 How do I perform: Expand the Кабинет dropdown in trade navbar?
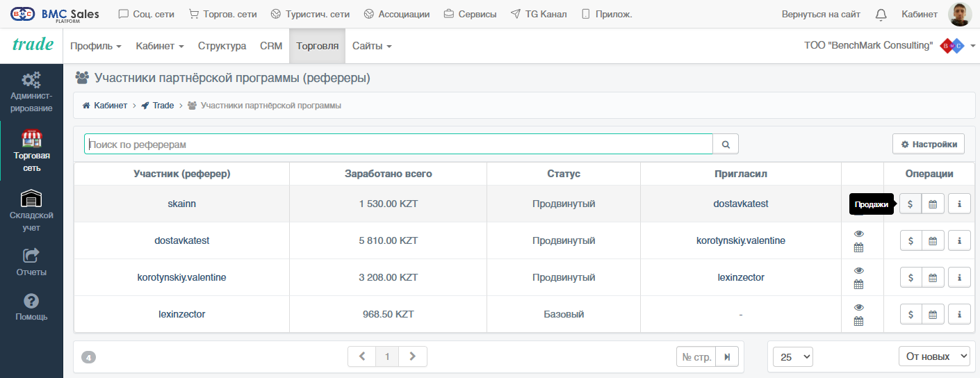(160, 46)
